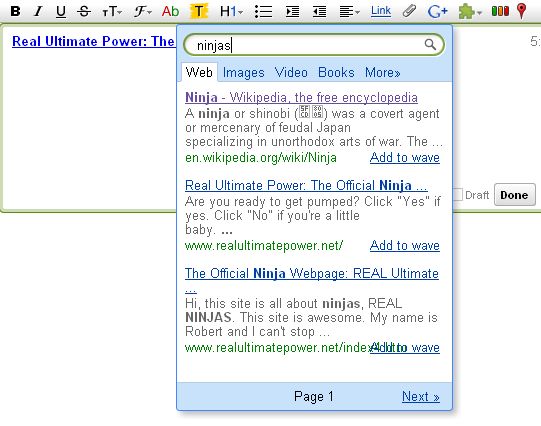Open the text alignment dropdown

coord(349,12)
